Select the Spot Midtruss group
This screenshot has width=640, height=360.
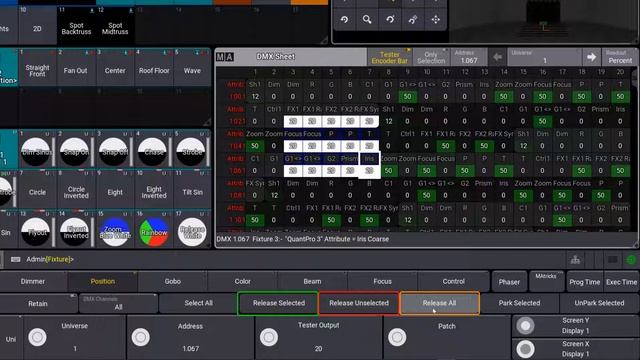point(115,26)
